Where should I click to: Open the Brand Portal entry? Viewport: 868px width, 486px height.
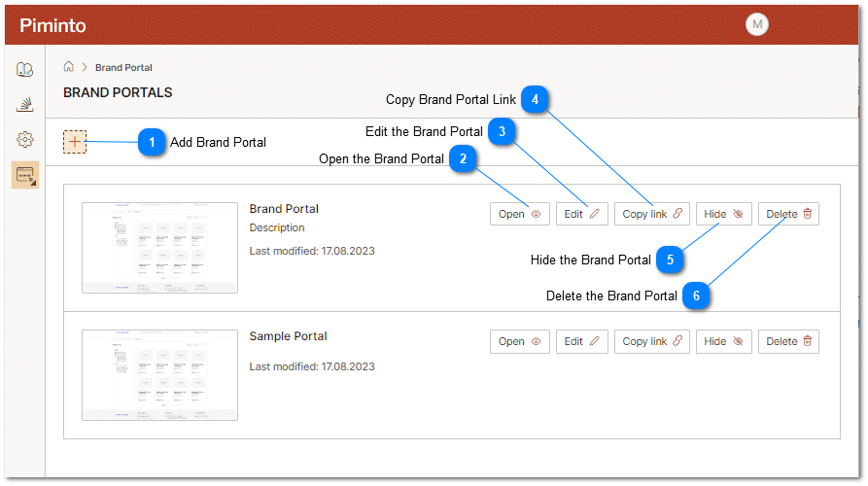coord(519,214)
